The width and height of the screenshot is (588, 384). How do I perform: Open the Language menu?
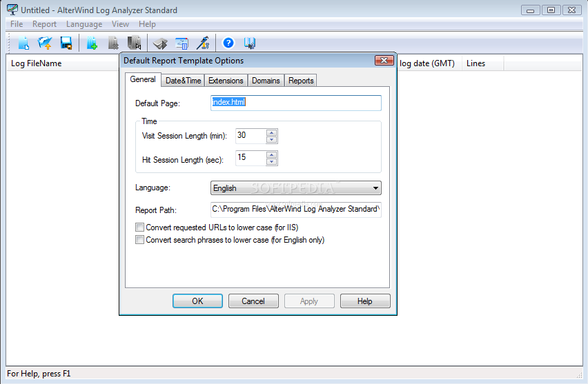(84, 24)
